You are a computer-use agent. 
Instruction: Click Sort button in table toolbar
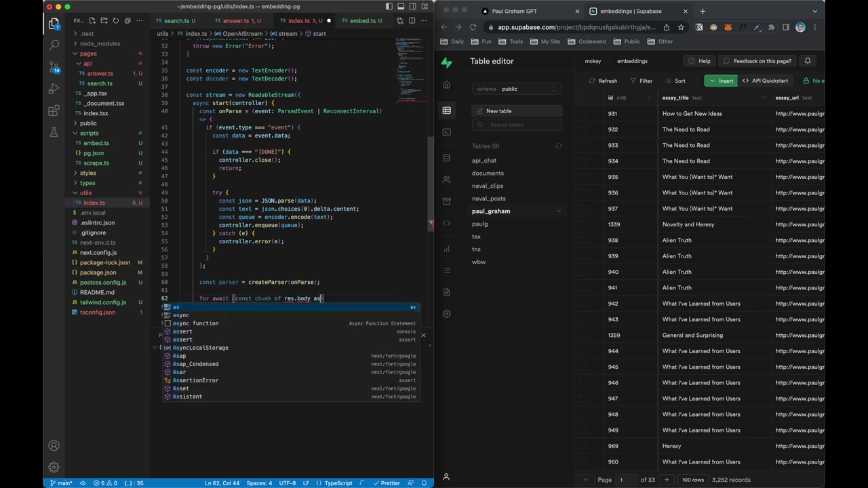pos(675,81)
